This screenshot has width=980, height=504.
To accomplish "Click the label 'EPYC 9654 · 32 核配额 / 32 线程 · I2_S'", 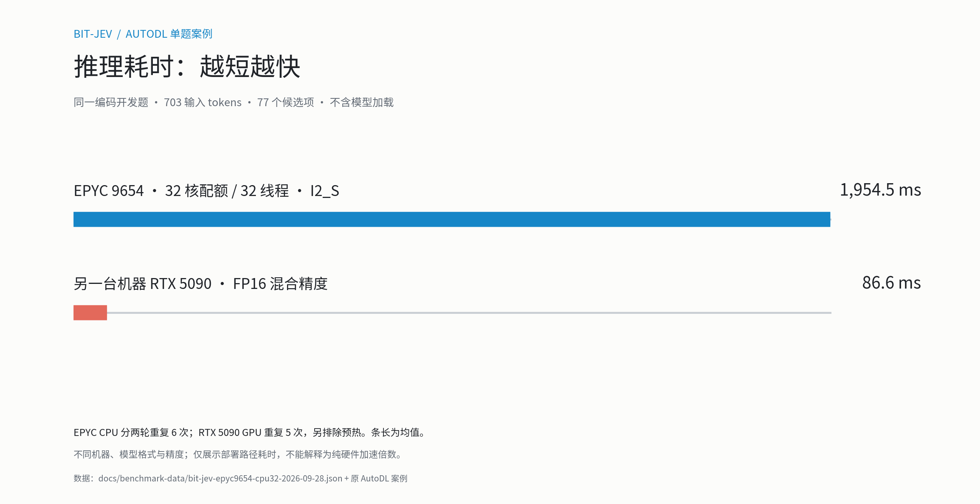I will tap(206, 191).
